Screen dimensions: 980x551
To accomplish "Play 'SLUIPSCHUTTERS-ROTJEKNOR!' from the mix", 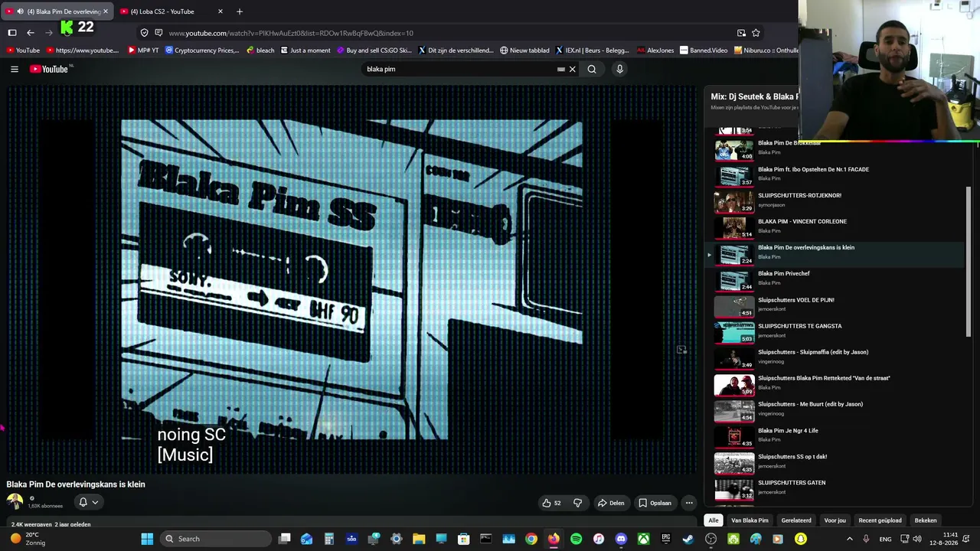I will point(835,201).
